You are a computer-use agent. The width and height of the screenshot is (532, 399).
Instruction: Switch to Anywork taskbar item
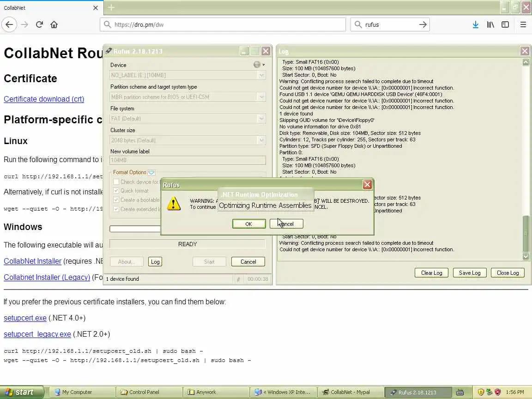click(x=216, y=392)
